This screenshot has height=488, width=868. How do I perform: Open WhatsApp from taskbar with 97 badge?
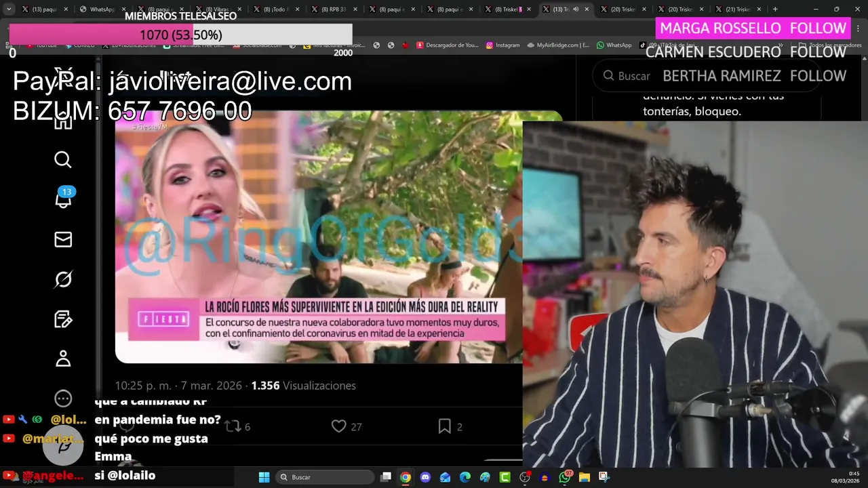click(x=565, y=477)
